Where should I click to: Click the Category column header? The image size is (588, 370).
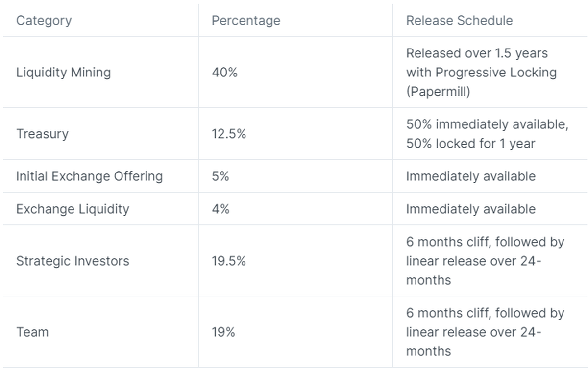(44, 21)
